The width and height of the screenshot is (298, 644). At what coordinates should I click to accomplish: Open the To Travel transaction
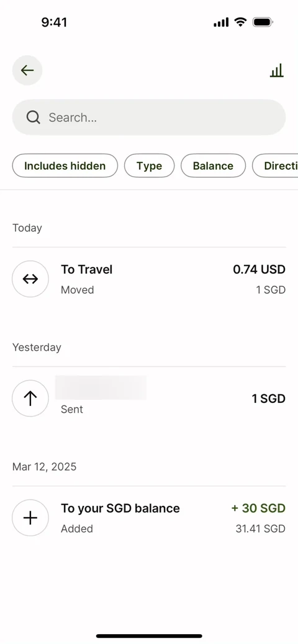click(x=149, y=279)
